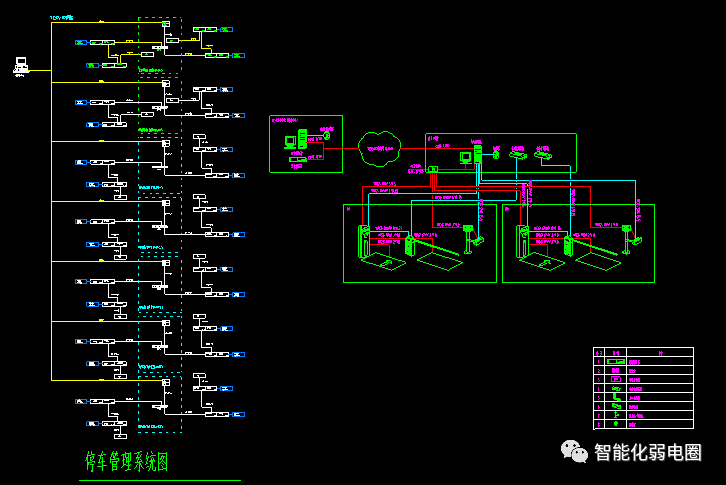
Task: Select the green title text 停车管理系统图
Action: 126,461
